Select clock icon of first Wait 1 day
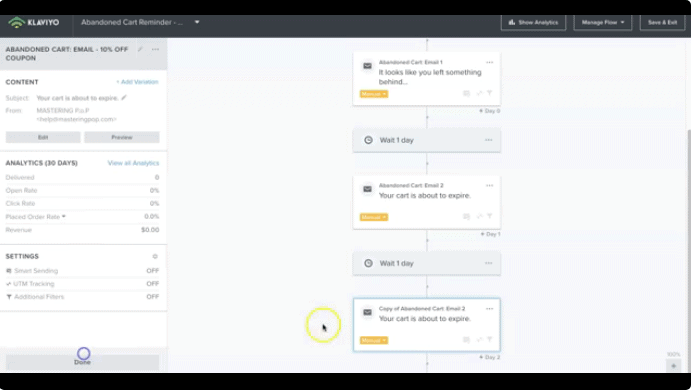 click(368, 140)
